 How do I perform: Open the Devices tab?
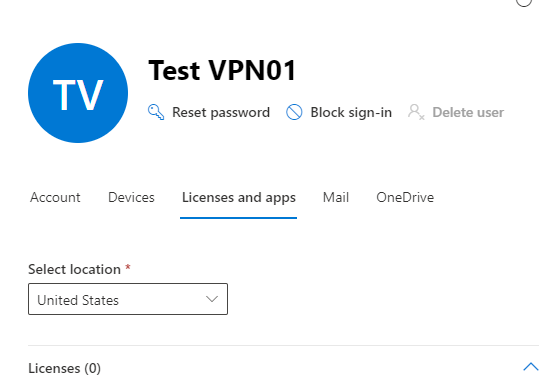pyautogui.click(x=131, y=197)
